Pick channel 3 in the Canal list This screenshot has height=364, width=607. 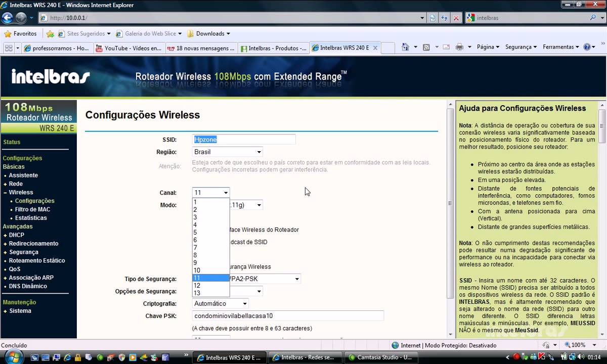pos(211,217)
